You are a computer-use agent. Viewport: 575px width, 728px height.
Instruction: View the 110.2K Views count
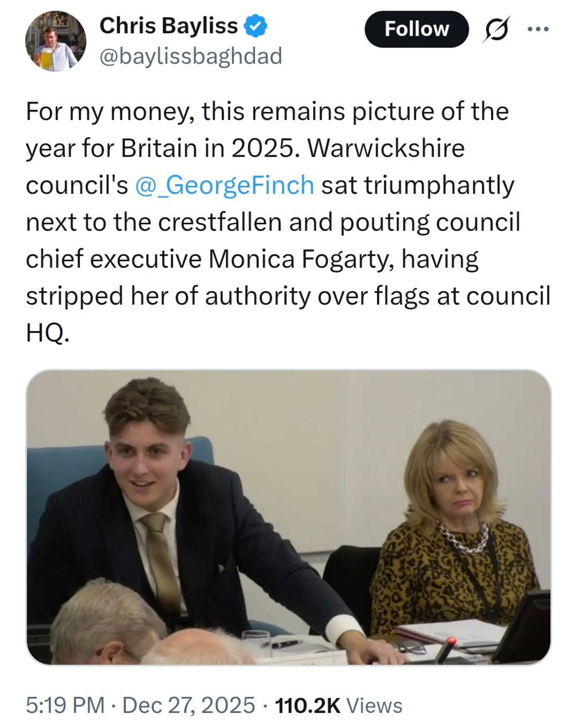tap(338, 705)
